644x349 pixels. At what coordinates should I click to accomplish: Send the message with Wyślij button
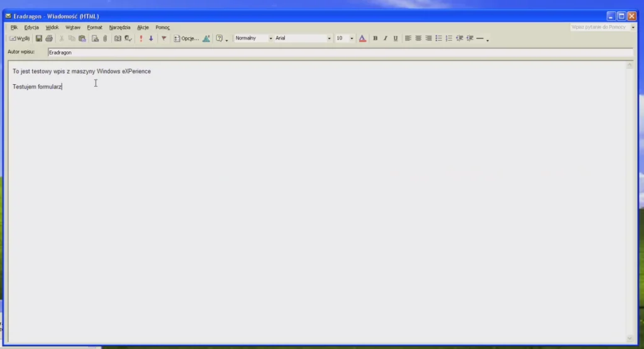pos(19,38)
